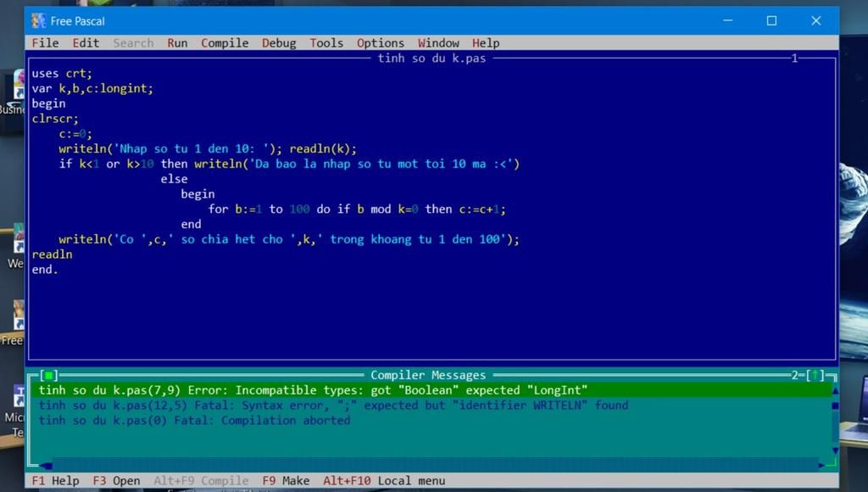The image size is (868, 492).
Task: Open the Window menu
Action: (438, 43)
